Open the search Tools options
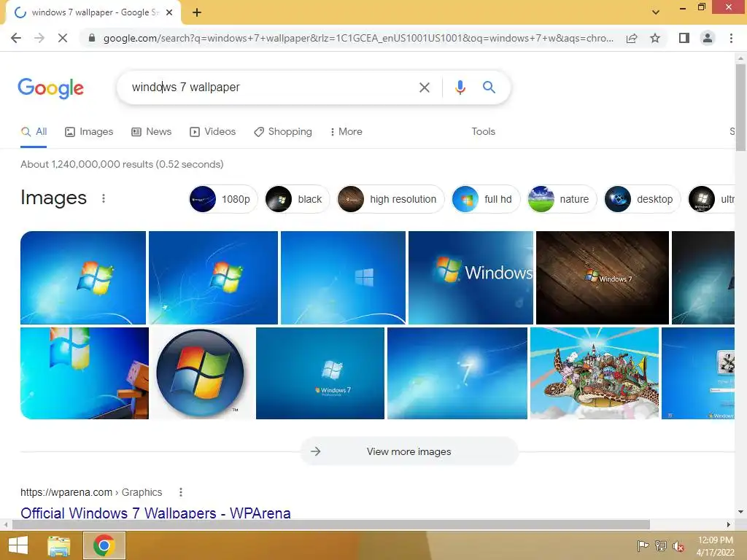The height and width of the screenshot is (560, 747). [x=483, y=131]
